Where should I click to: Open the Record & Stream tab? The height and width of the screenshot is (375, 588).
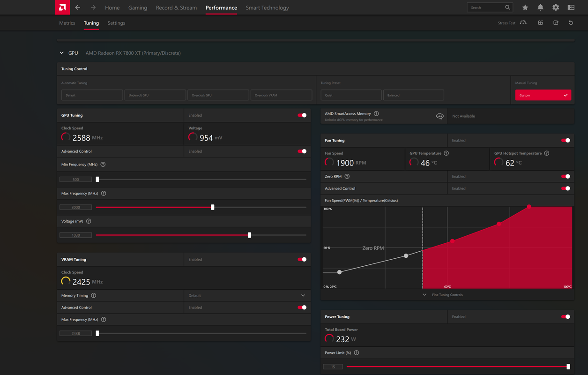[x=176, y=7]
